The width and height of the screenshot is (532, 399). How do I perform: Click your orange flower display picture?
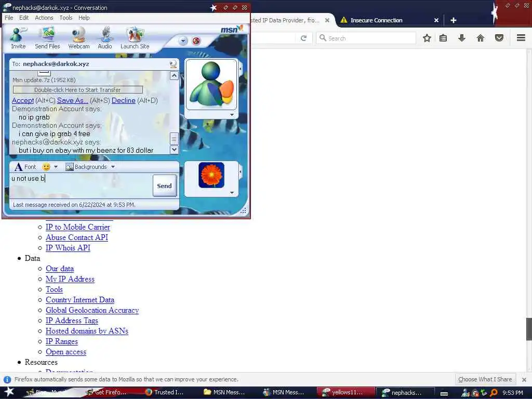pos(211,175)
